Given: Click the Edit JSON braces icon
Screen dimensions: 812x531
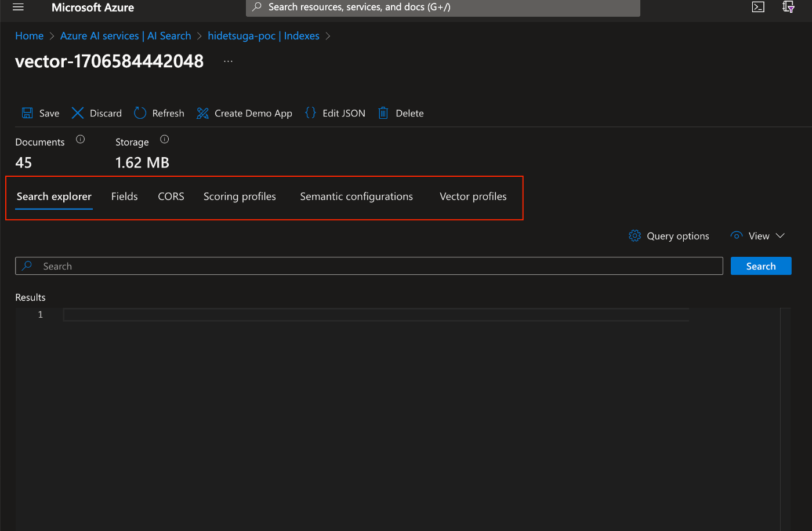Looking at the screenshot, I should click(310, 113).
